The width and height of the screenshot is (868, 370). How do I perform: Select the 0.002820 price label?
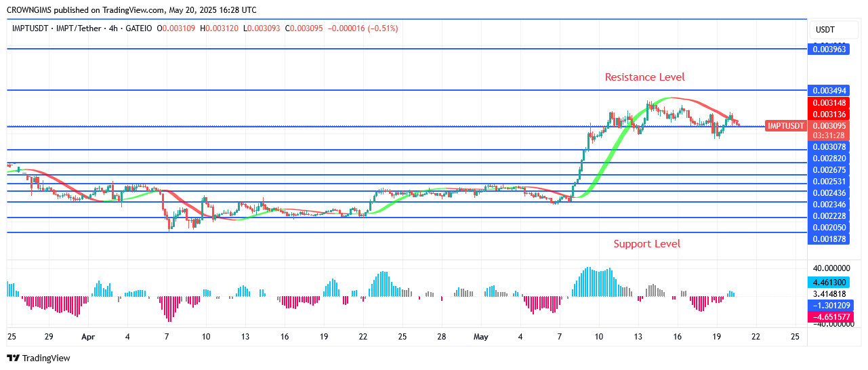tap(830, 159)
